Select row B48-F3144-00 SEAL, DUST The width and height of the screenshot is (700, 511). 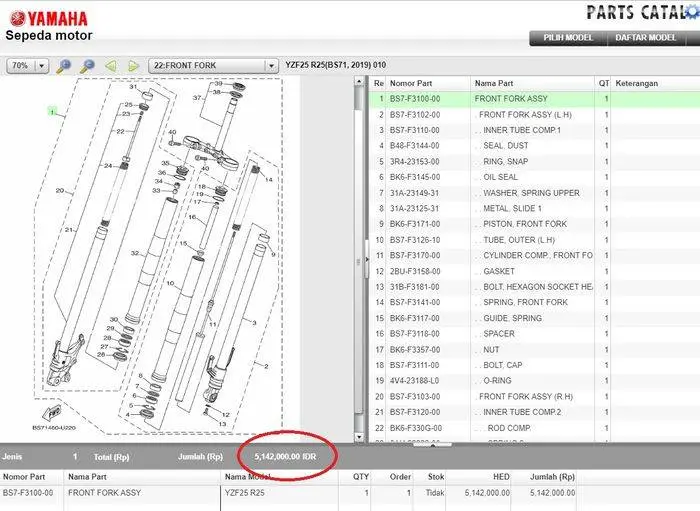coord(534,146)
